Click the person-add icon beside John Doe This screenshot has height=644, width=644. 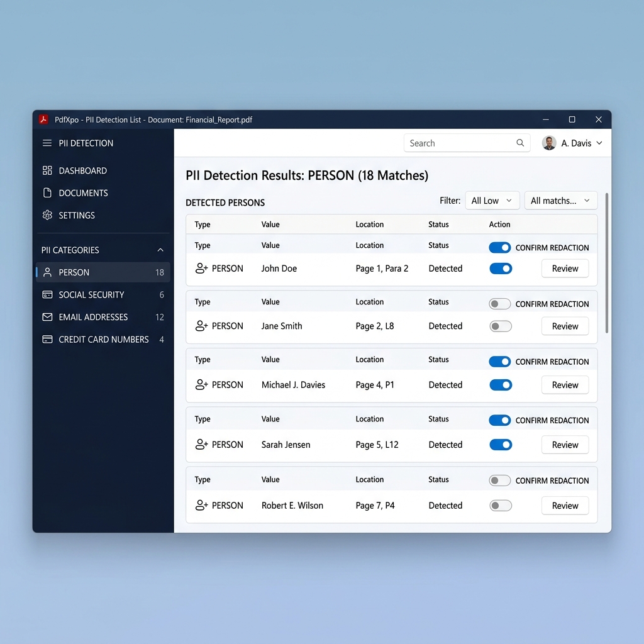203,268
